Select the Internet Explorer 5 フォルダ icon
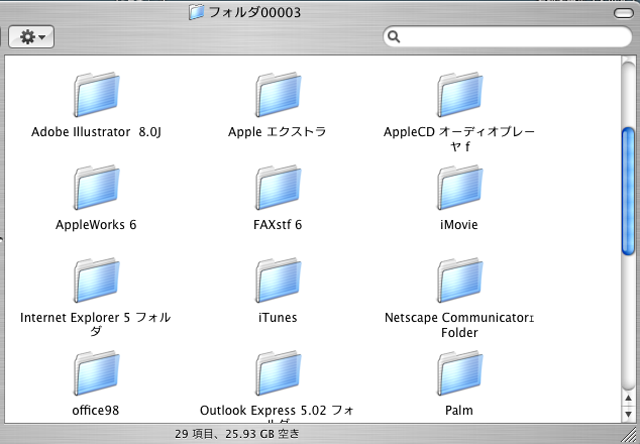This screenshot has height=444, width=640. (96, 280)
